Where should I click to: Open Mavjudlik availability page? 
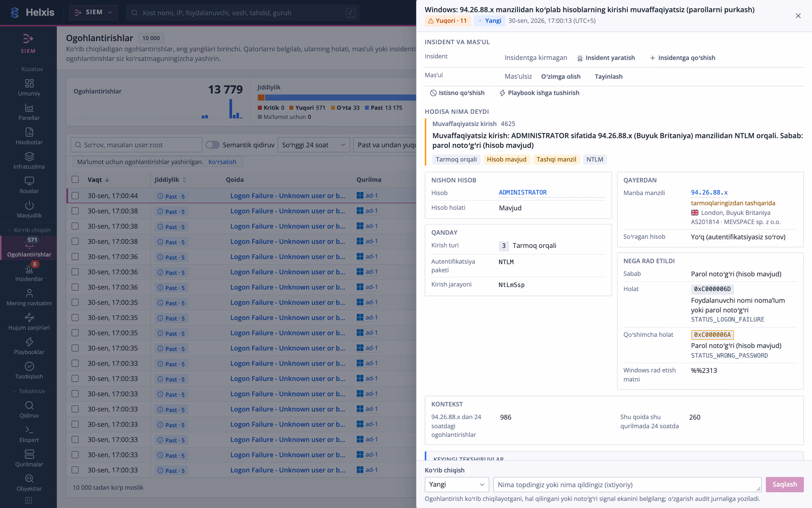(x=29, y=210)
